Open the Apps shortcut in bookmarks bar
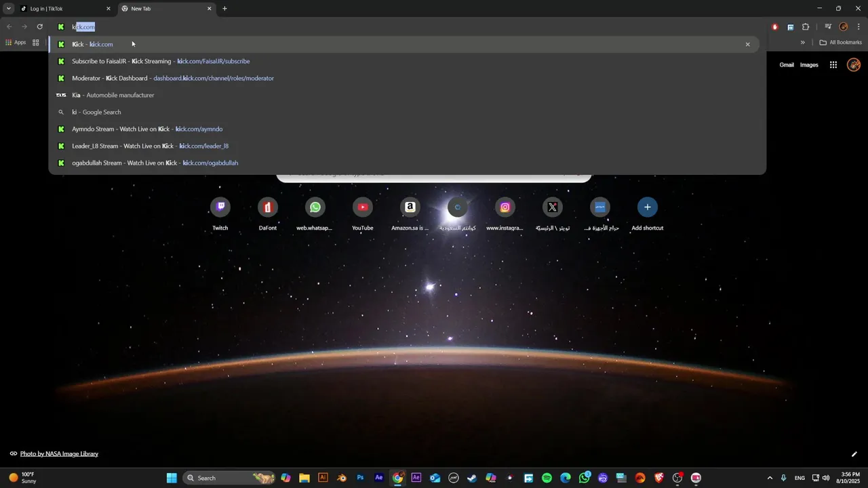Screen dimensions: 868x488 pos(16,42)
